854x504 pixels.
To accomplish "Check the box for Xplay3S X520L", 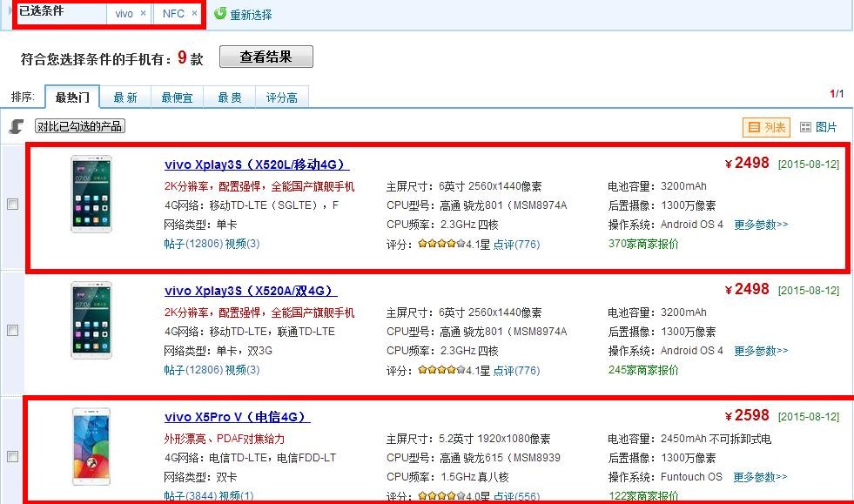I will coord(12,205).
